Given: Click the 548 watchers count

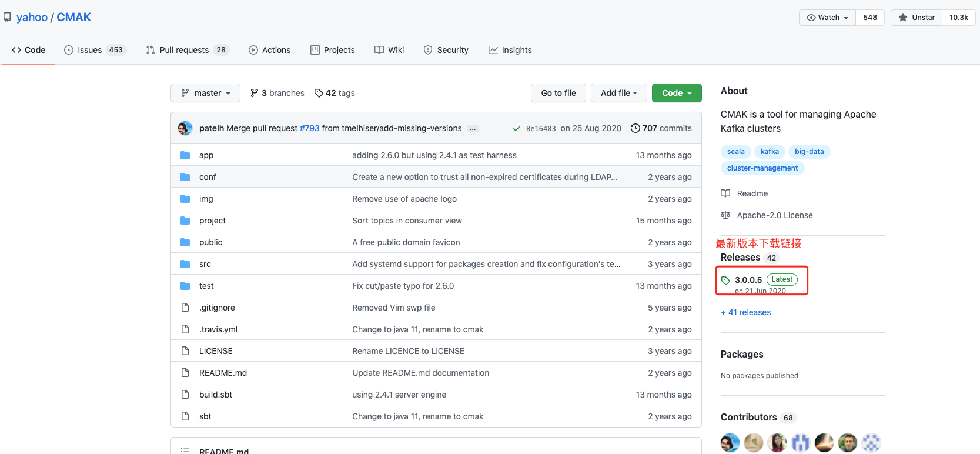Looking at the screenshot, I should coord(870,18).
